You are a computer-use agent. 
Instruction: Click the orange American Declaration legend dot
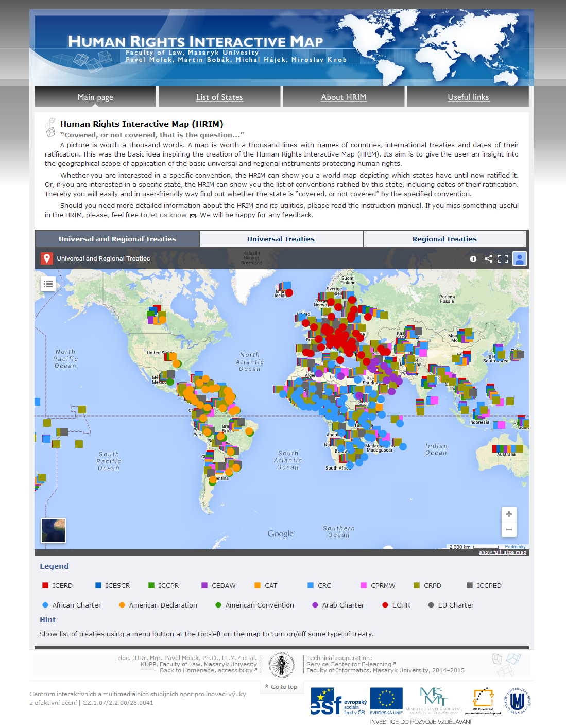coord(122,605)
